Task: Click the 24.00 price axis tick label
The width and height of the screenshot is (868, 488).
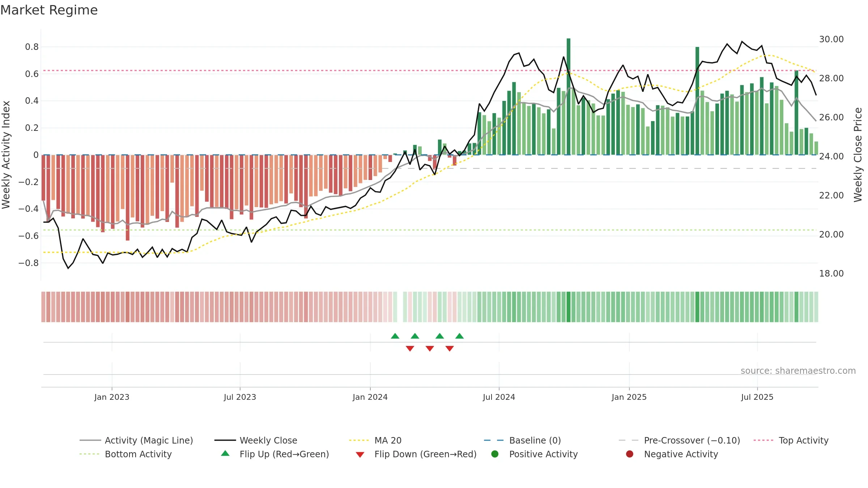Action: tap(831, 156)
